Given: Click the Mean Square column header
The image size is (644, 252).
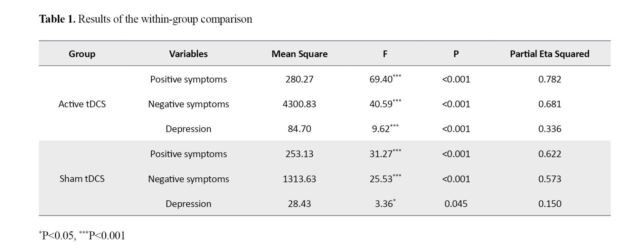Looking at the screenshot, I should pyautogui.click(x=299, y=54).
